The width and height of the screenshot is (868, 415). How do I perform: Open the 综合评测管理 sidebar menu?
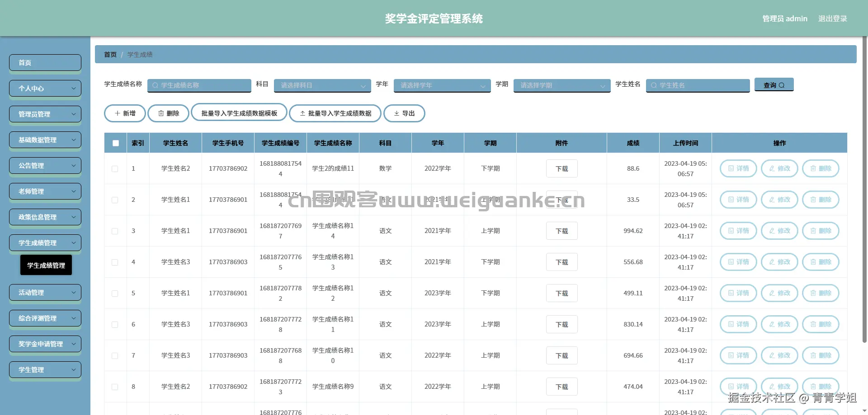pyautogui.click(x=45, y=318)
